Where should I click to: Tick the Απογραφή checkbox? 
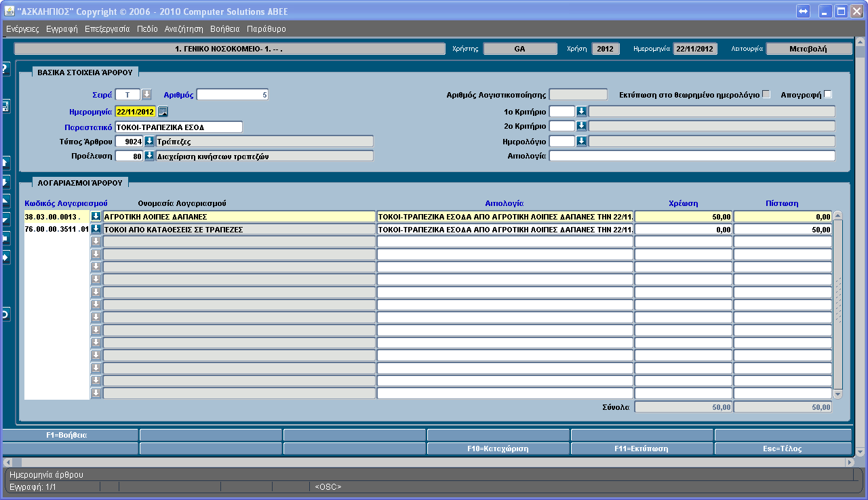click(x=827, y=94)
